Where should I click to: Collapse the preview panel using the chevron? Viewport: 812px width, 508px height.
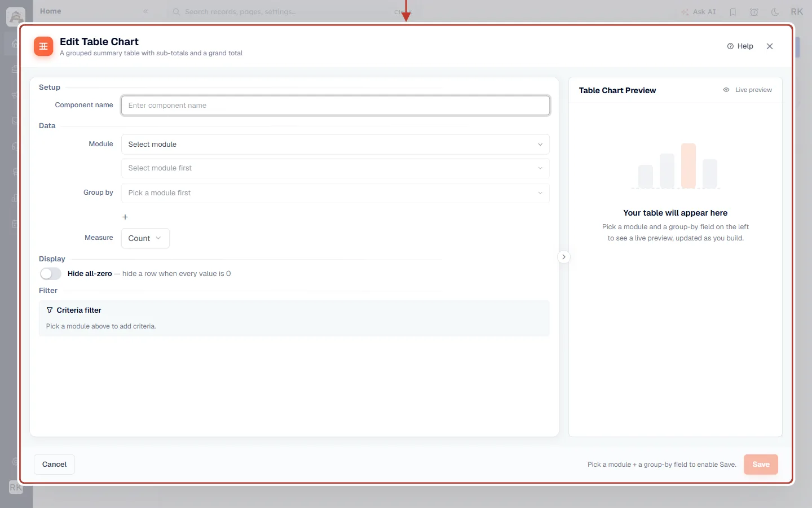coord(564,257)
